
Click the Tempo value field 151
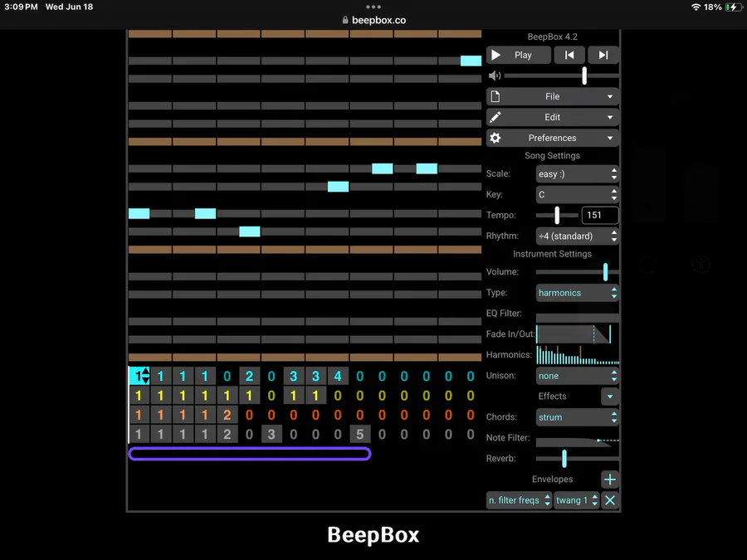pos(600,215)
